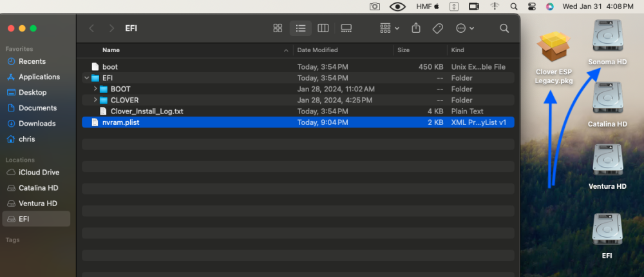Open the date and time clock
644x277 pixels.
(x=598, y=6)
